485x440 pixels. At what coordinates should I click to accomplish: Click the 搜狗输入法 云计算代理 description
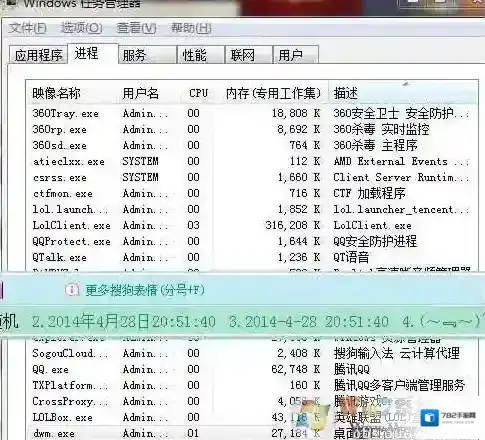[x=397, y=353]
